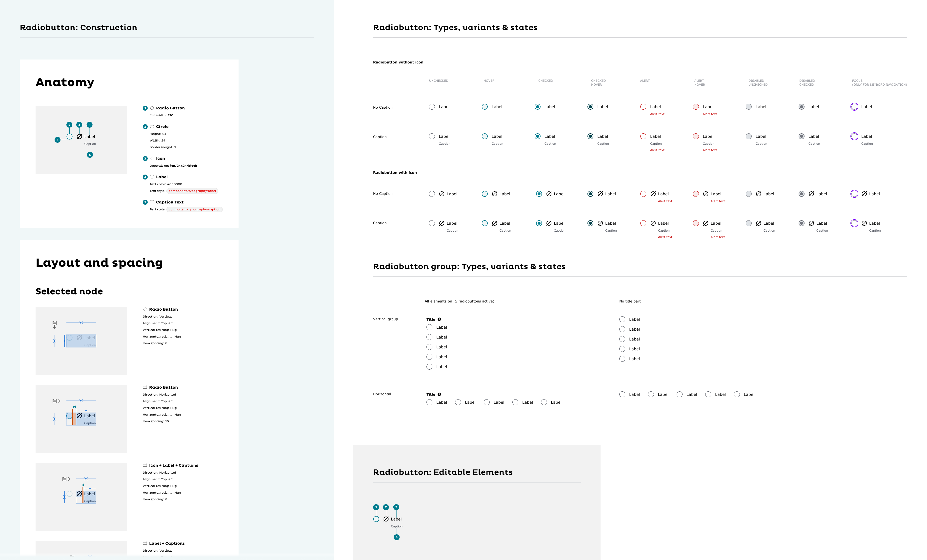This screenshot has width=927, height=560.
Task: Select the last radio in the untitled horizontal group
Action: 737,395
